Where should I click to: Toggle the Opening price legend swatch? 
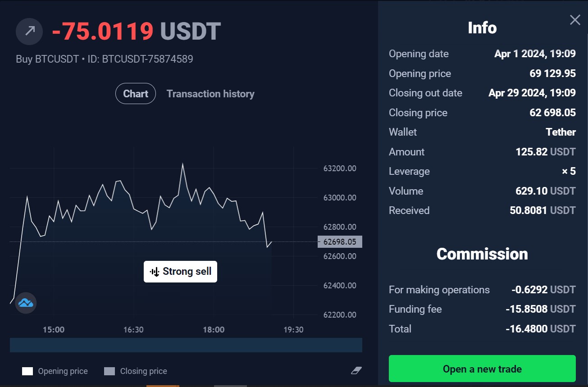click(x=27, y=371)
